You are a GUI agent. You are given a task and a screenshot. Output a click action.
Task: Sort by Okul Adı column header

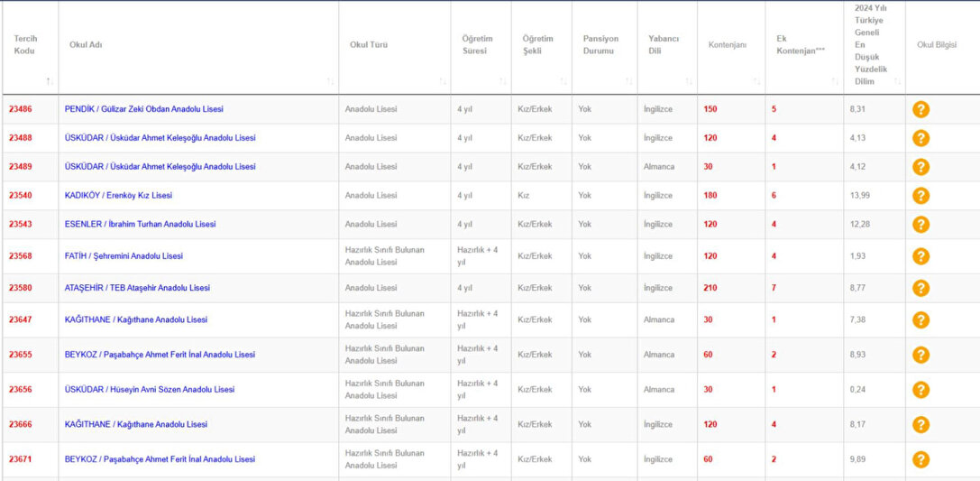point(330,82)
